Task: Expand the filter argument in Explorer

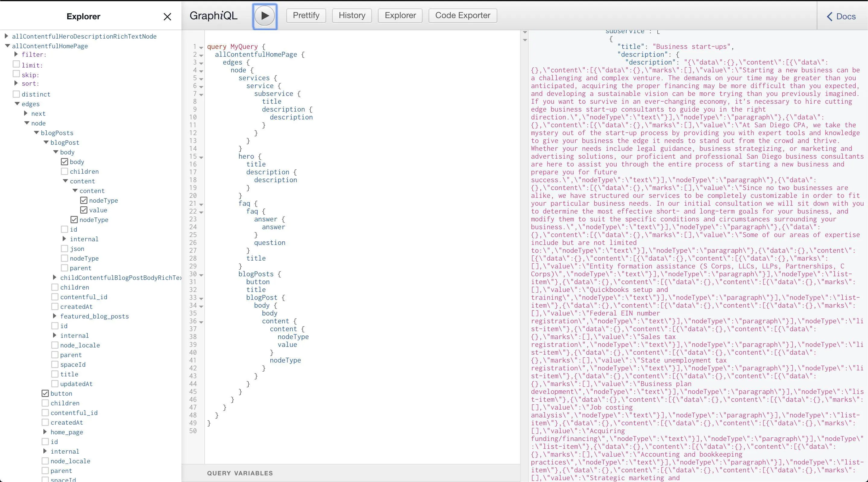Action: (16, 54)
